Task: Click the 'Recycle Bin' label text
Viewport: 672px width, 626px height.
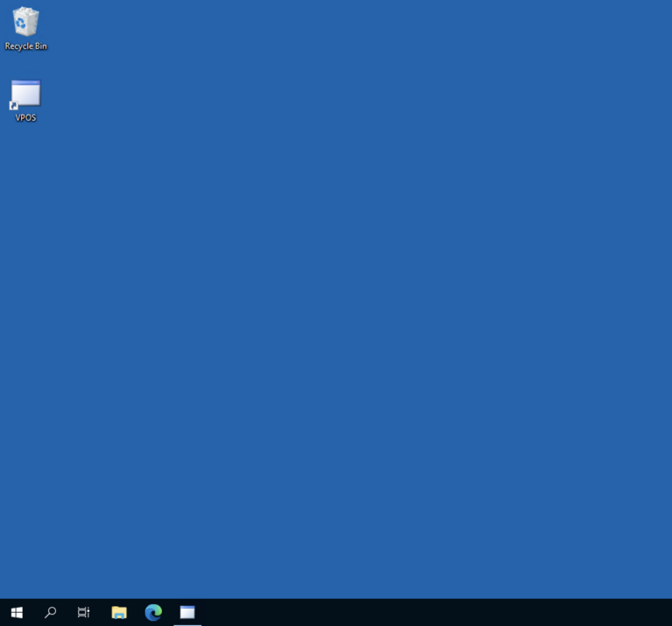Action: pos(25,46)
